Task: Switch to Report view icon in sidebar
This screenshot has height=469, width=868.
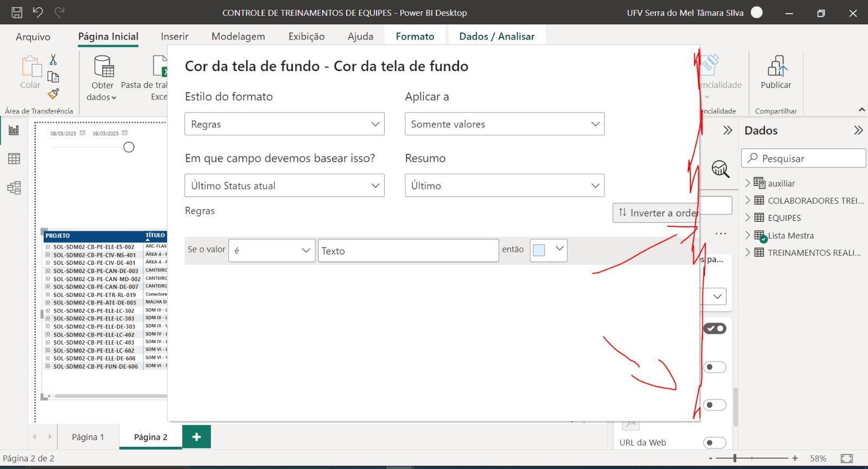Action: (x=14, y=130)
